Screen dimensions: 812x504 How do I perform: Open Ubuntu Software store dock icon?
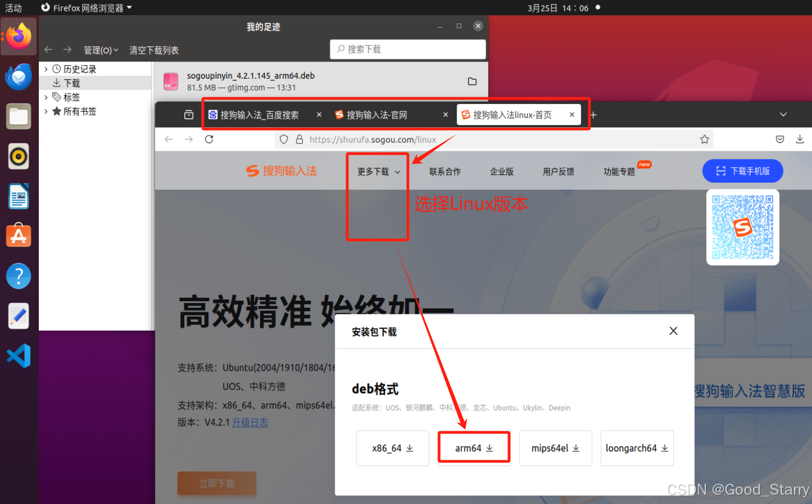point(19,236)
